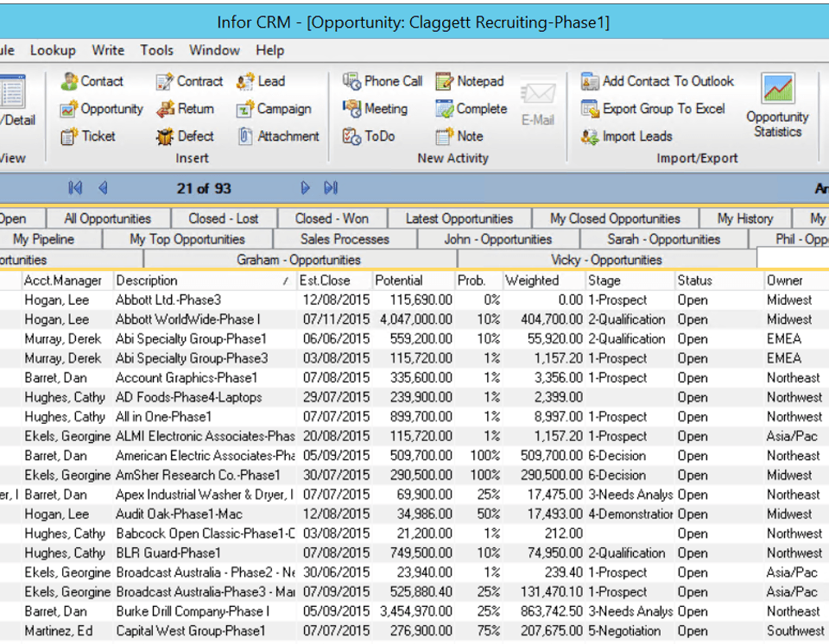The height and width of the screenshot is (644, 829).
Task: Select Vicky - Opportunities tab
Action: [x=607, y=260]
